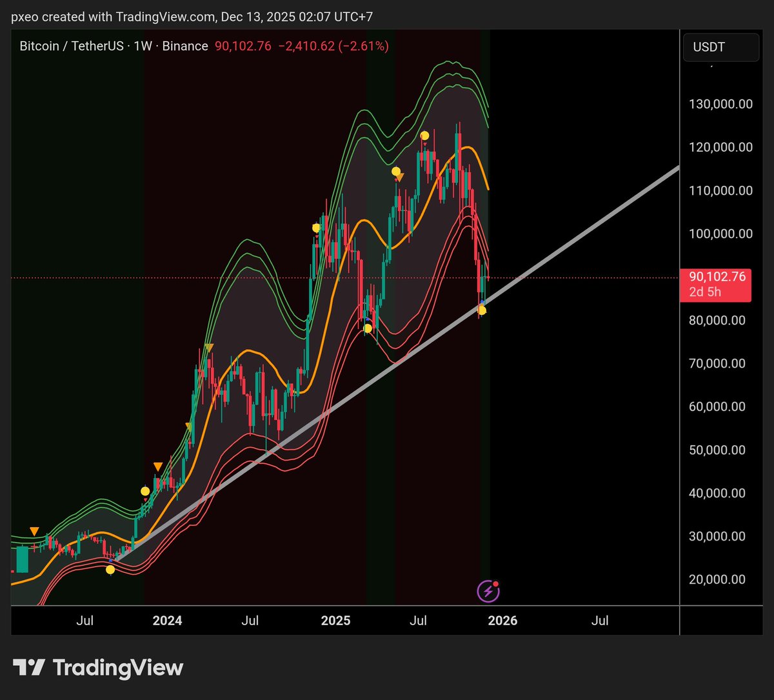
Task: Click the 2025 label on the time axis
Action: 335,621
